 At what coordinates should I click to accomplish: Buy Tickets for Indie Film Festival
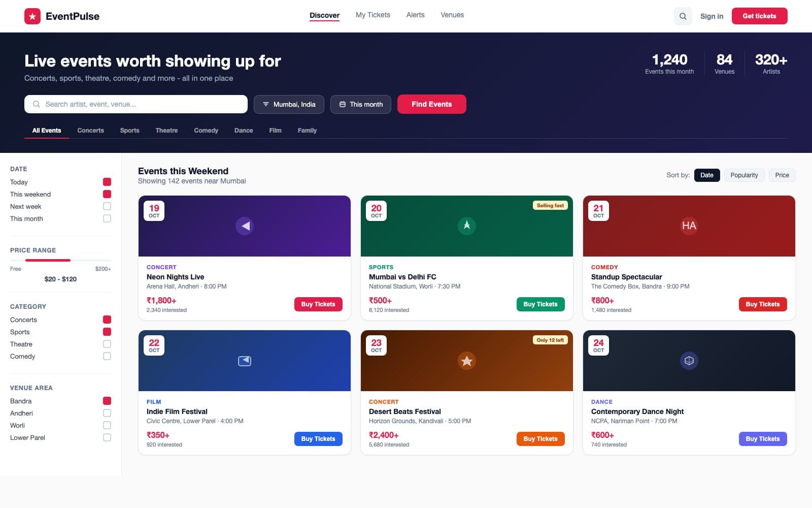pos(318,439)
